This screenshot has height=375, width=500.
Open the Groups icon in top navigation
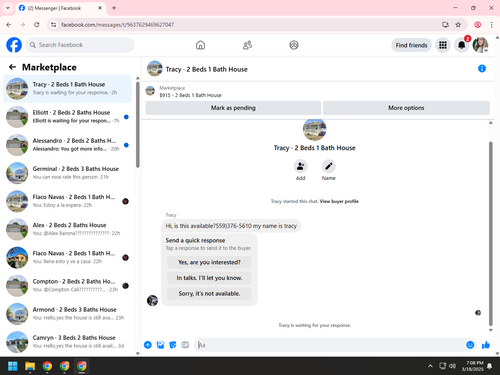point(294,45)
